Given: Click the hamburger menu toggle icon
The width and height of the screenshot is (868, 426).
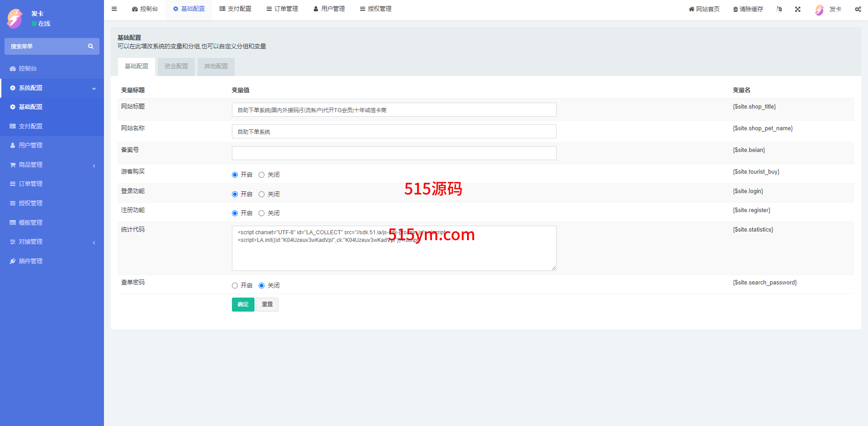Looking at the screenshot, I should point(114,9).
